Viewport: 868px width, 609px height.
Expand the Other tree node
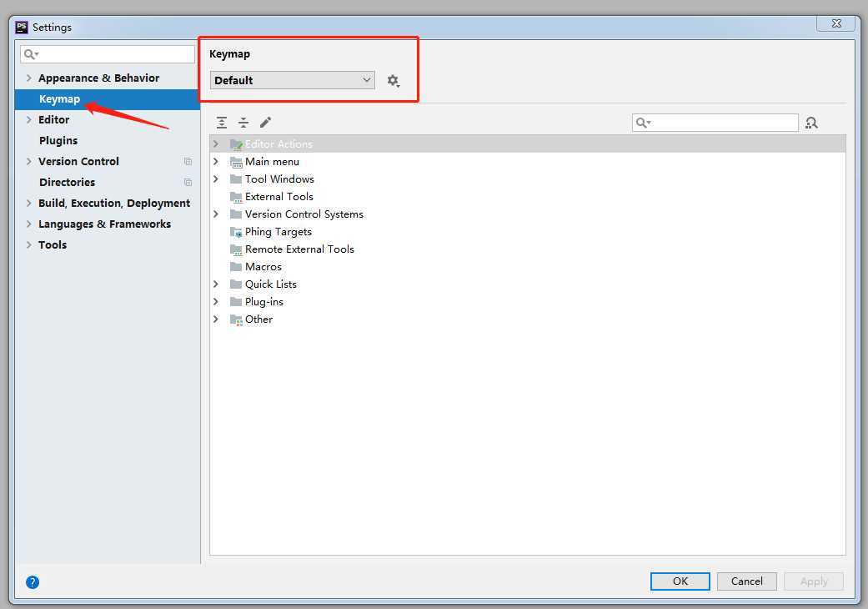click(217, 320)
